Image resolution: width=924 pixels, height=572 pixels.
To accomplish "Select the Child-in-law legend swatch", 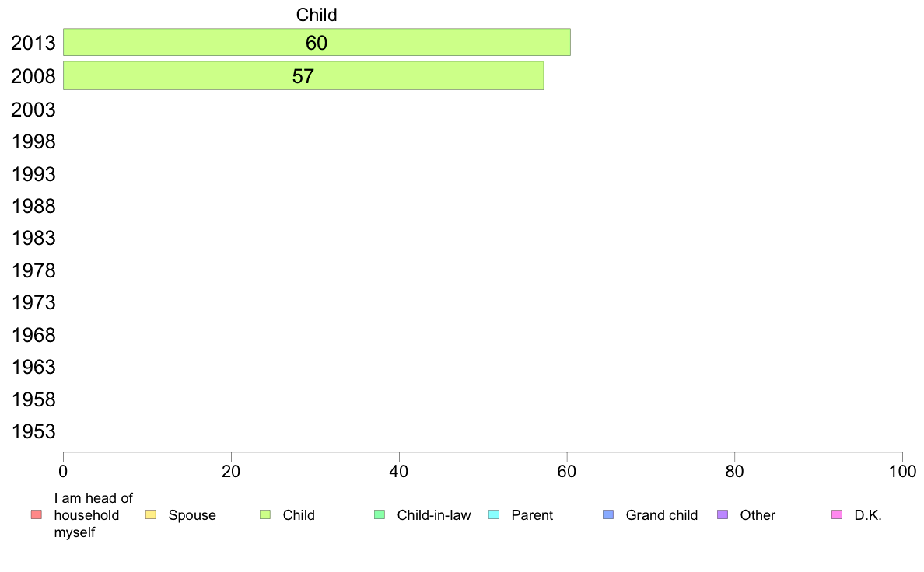I will pos(380,514).
